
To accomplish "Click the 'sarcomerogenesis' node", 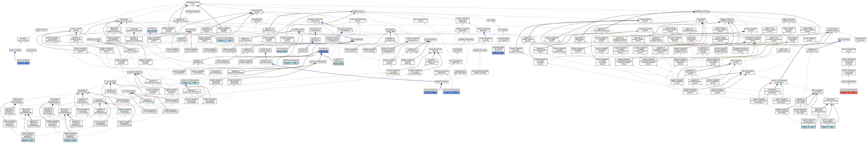I will coord(431,90).
